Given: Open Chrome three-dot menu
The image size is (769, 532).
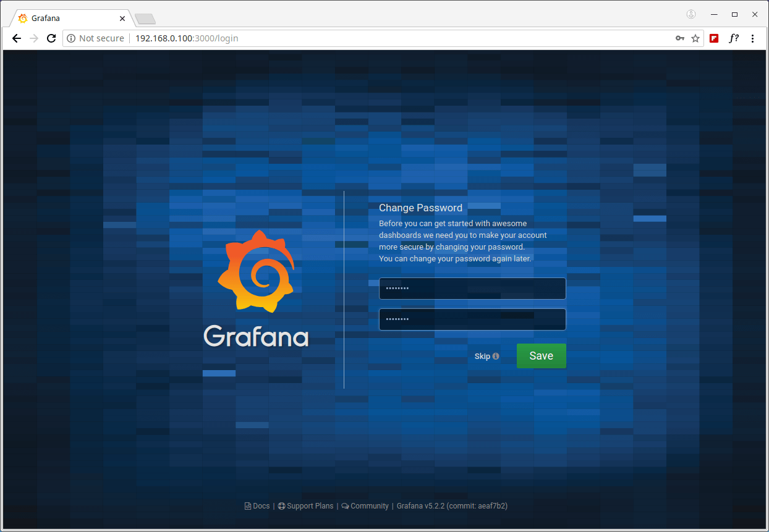Looking at the screenshot, I should (x=752, y=38).
